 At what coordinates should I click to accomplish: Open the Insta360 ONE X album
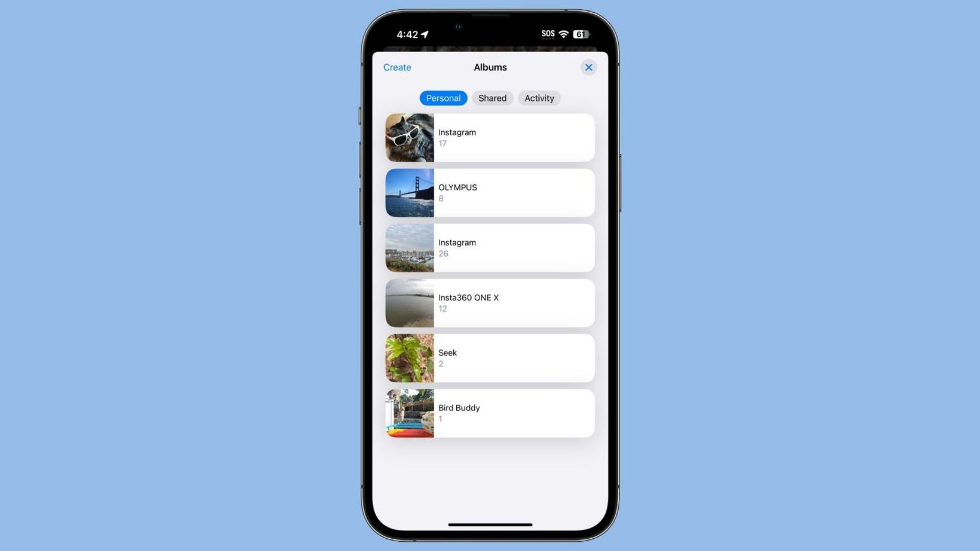pos(489,302)
